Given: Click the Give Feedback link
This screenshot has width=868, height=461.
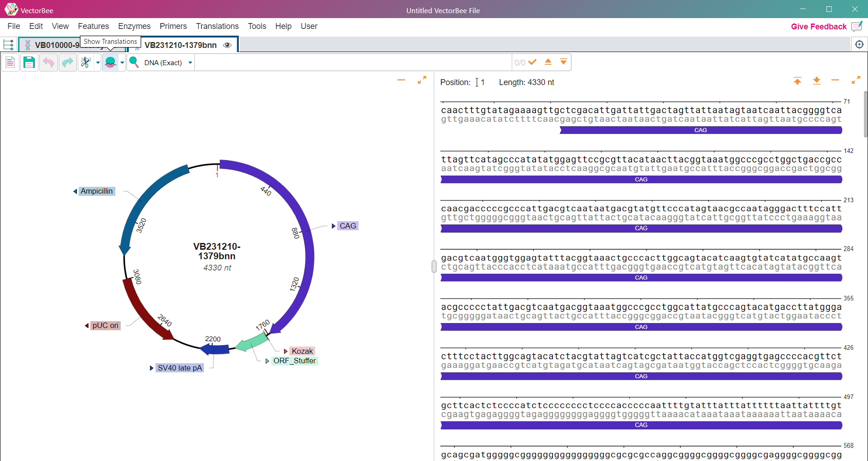Looking at the screenshot, I should point(818,27).
